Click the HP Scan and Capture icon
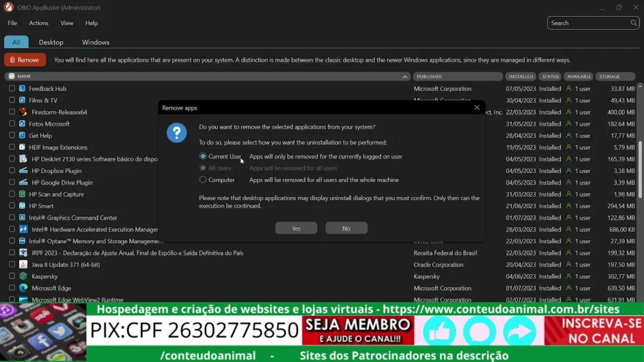 (22, 194)
